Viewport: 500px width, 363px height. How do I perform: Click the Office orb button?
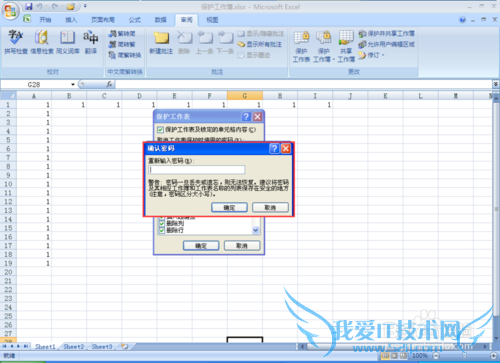(10, 11)
